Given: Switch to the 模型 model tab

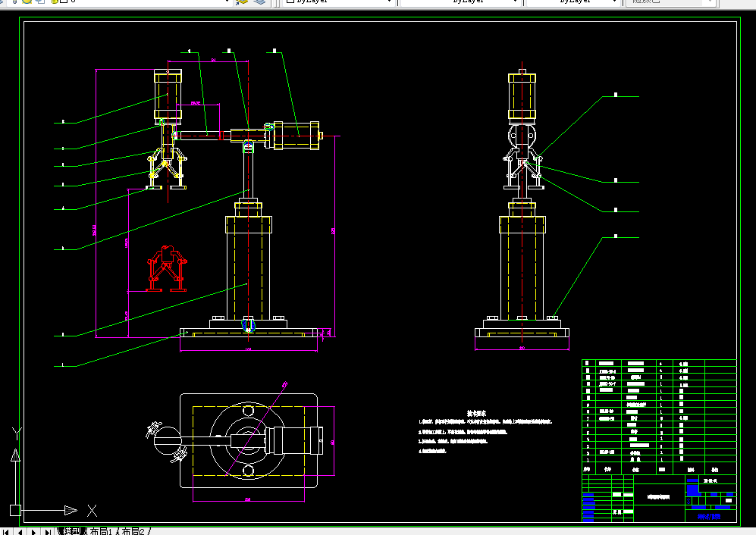Looking at the screenshot, I should 72,531.
